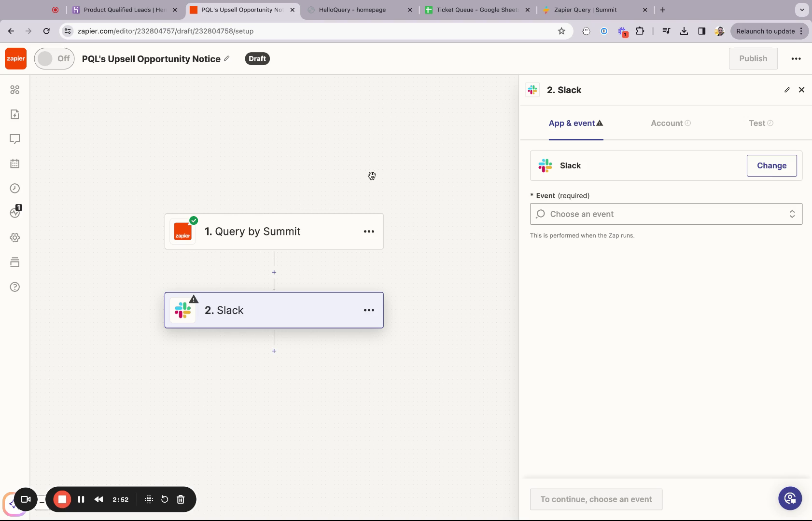The width and height of the screenshot is (812, 521).
Task: Open the comments icon in sidebar
Action: pos(15,139)
